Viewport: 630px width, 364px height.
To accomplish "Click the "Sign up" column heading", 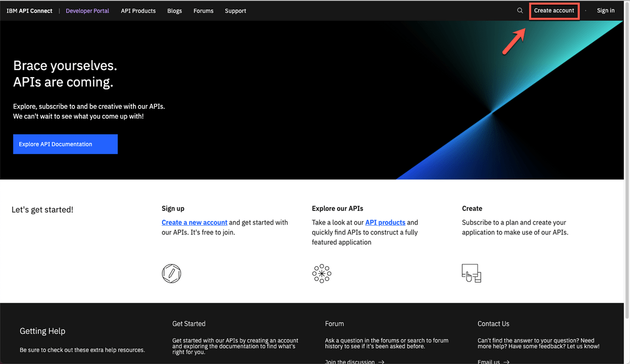I will tap(173, 209).
